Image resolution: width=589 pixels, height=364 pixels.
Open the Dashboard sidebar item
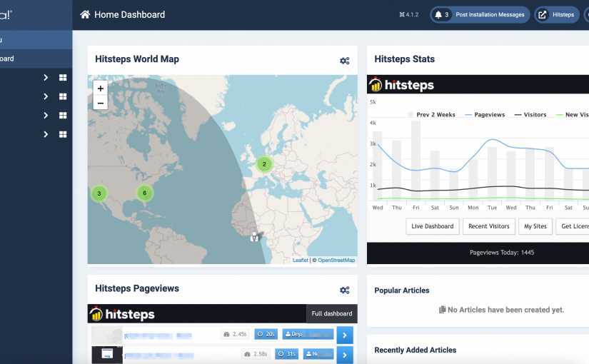[x=36, y=59]
